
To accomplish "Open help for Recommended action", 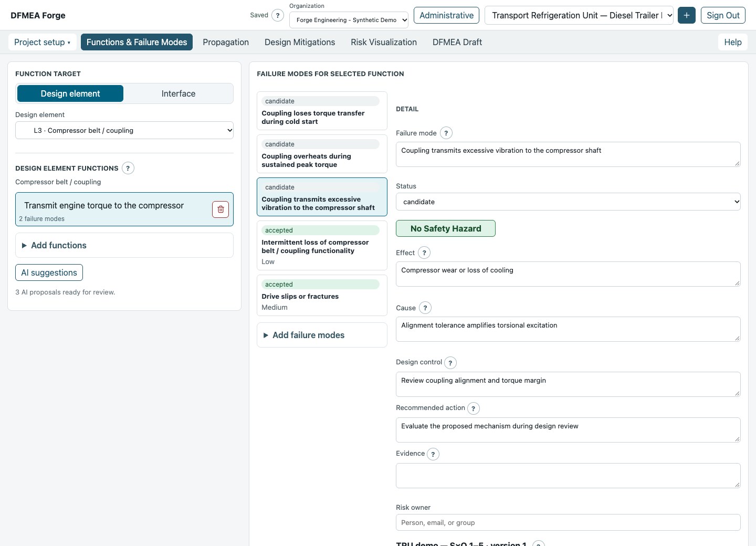I will pos(474,408).
